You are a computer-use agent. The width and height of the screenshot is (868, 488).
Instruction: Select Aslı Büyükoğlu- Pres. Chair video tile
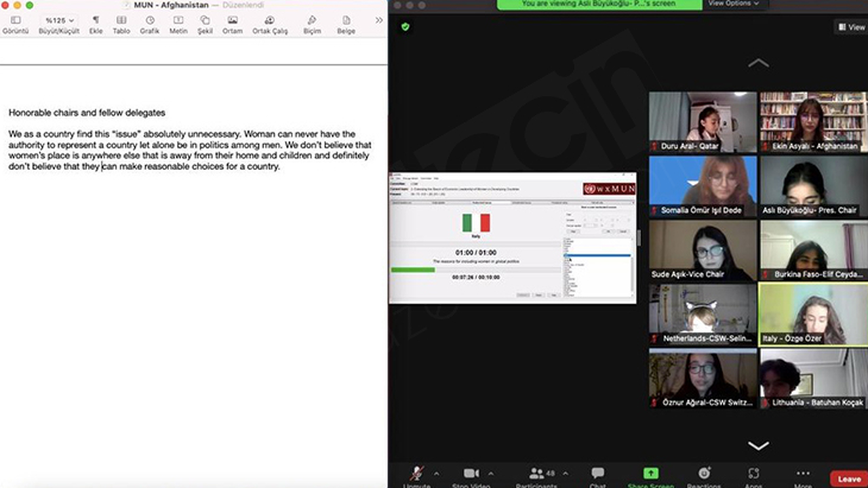[813, 186]
